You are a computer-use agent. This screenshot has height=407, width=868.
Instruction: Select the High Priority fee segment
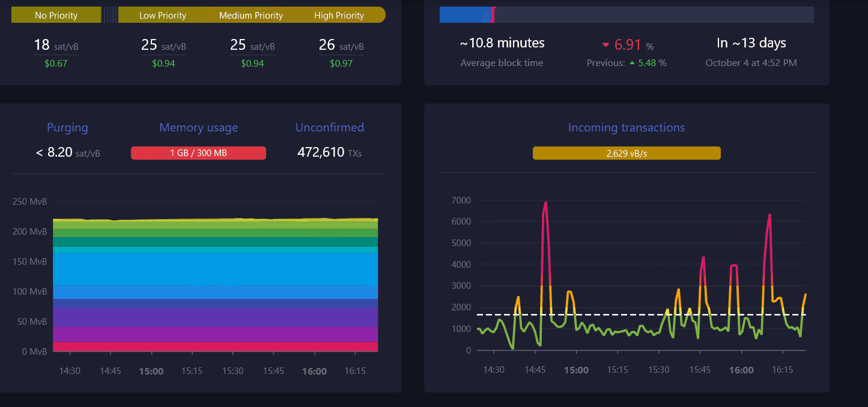click(339, 15)
